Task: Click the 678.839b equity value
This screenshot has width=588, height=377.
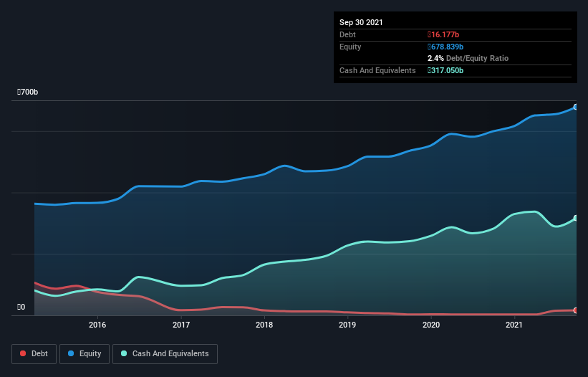Action: [x=445, y=47]
